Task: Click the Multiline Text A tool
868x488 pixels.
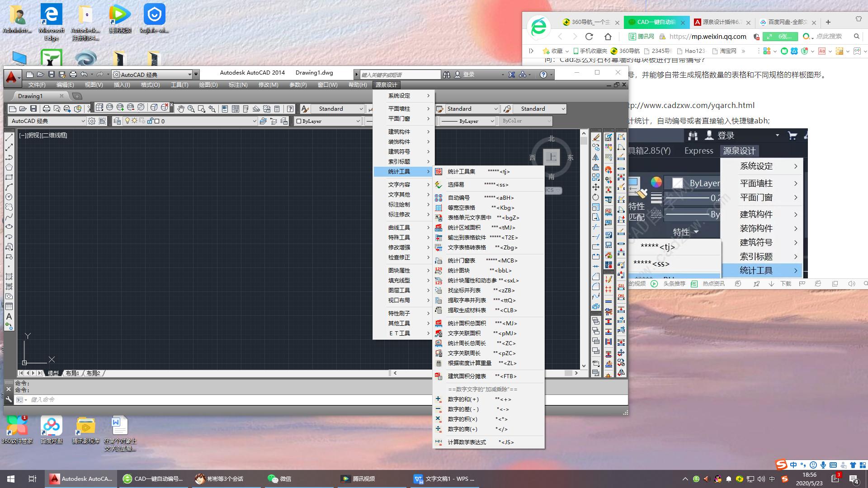Action: (9, 316)
